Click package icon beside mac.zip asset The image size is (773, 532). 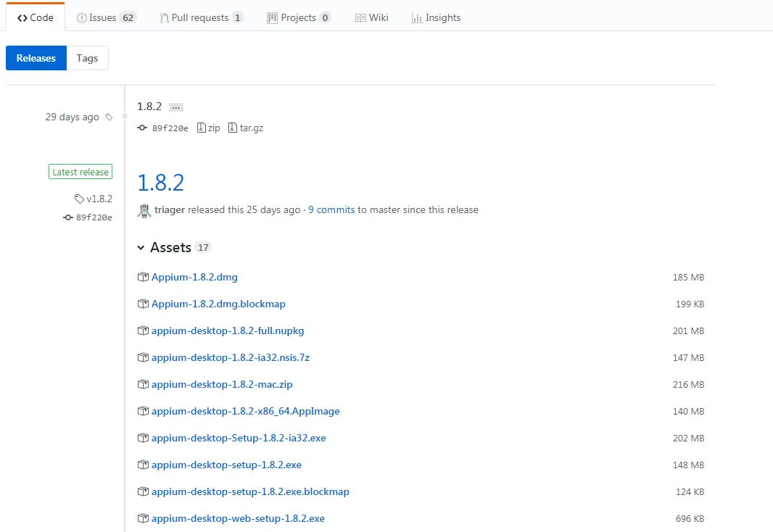pyautogui.click(x=143, y=384)
